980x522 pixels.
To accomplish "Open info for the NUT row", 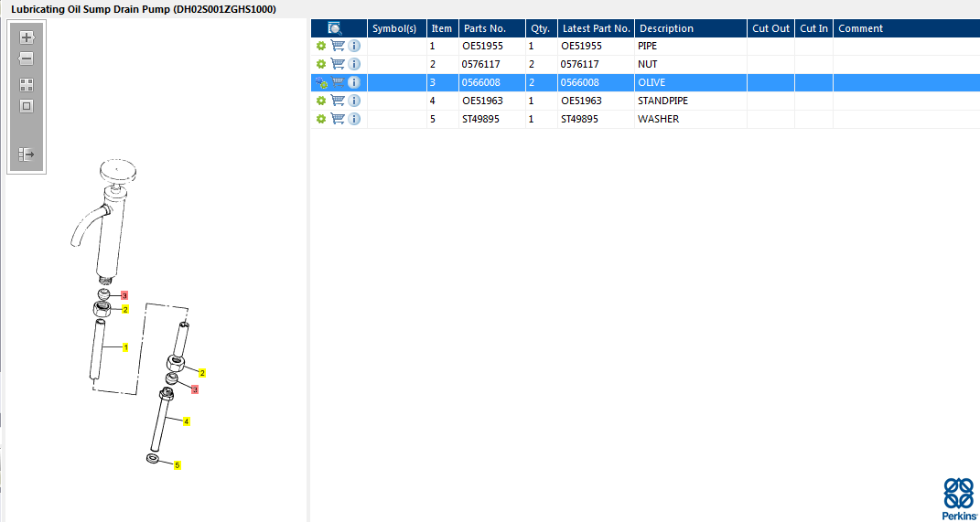I will (354, 64).
